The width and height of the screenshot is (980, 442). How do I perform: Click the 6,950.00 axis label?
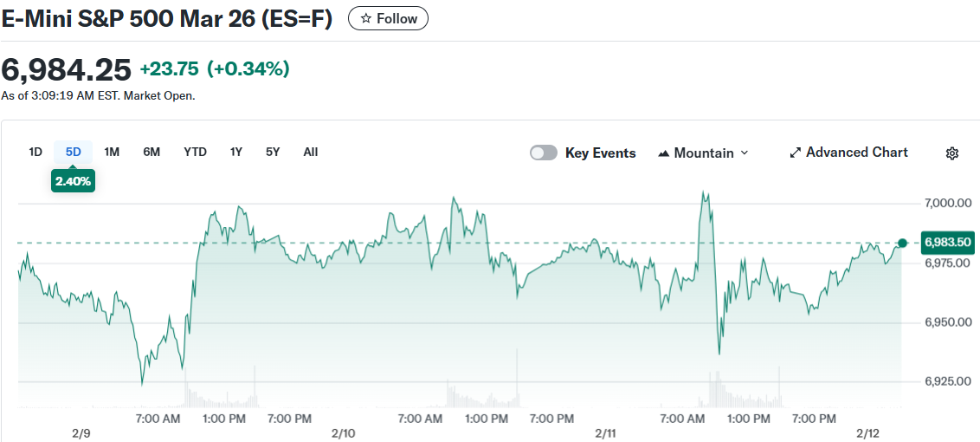[947, 322]
